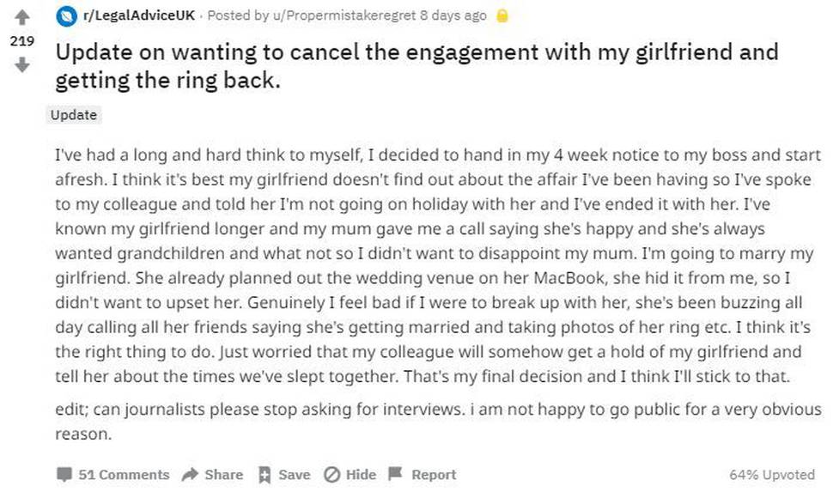Filter by the Update flair tag

coord(74,115)
